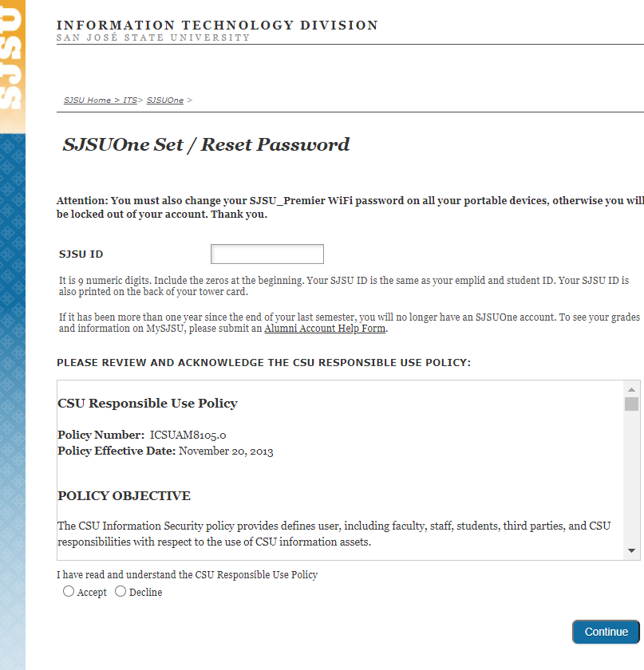
Task: Select the Decline radio button
Action: pos(121,592)
